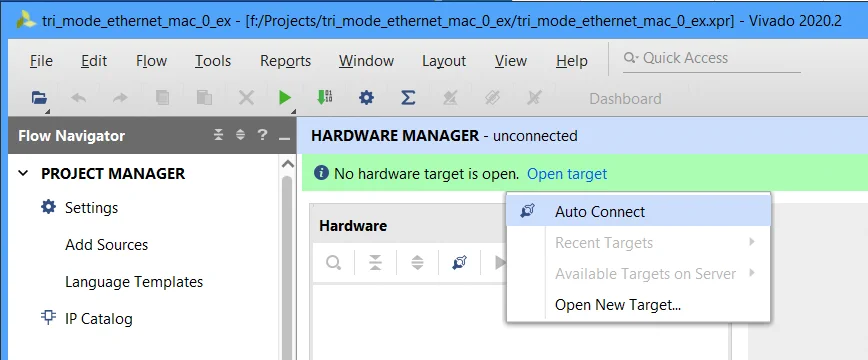Click Language Templates in Flow Navigator
The image size is (868, 360).
[134, 281]
